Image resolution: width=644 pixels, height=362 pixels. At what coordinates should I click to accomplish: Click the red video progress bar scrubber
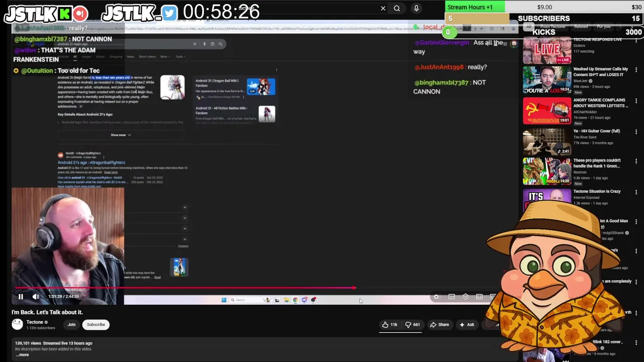(354, 288)
